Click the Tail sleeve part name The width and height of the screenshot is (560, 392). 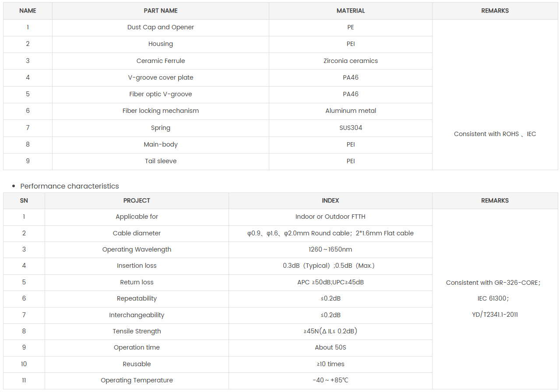[161, 161]
